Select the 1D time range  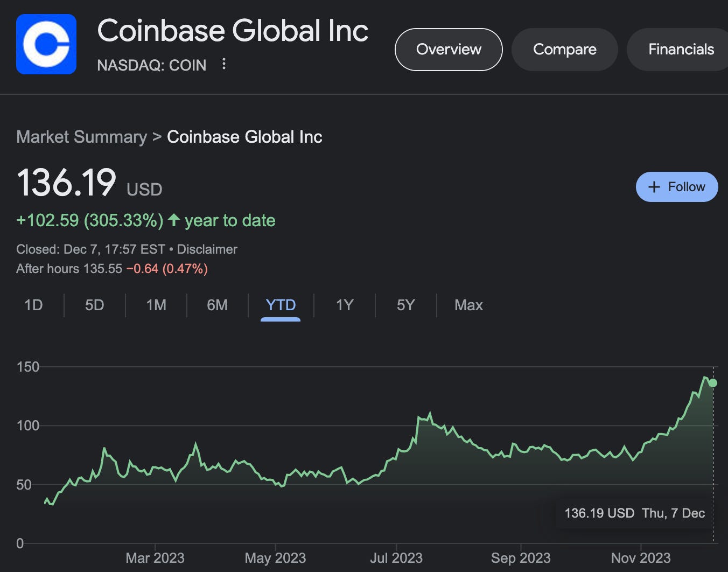[33, 305]
